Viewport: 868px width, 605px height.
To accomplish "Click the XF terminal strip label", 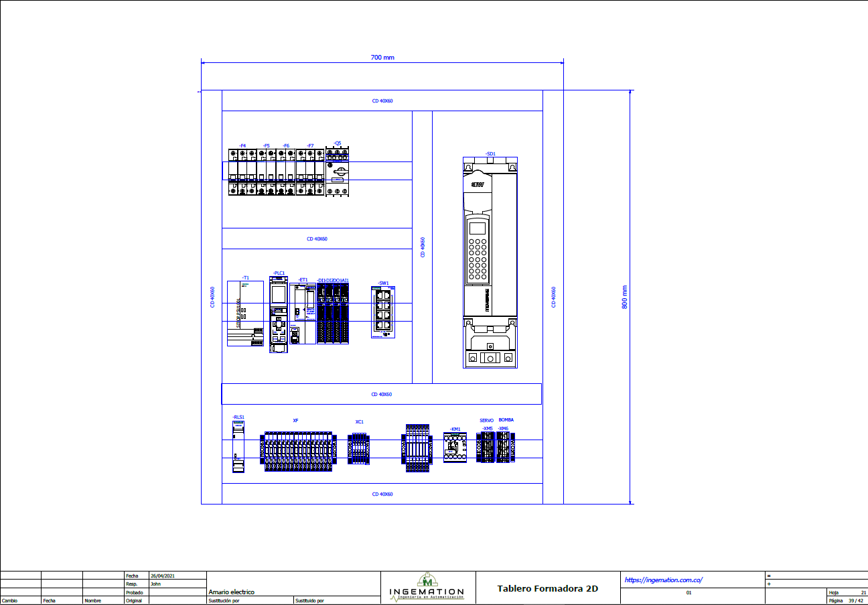I will coord(295,421).
